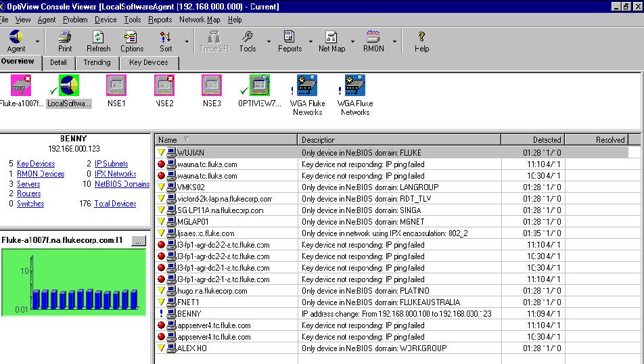Image resolution: width=644 pixels, height=364 pixels.
Task: Expand the Agent toolbar dropdown arrow
Action: click(37, 42)
